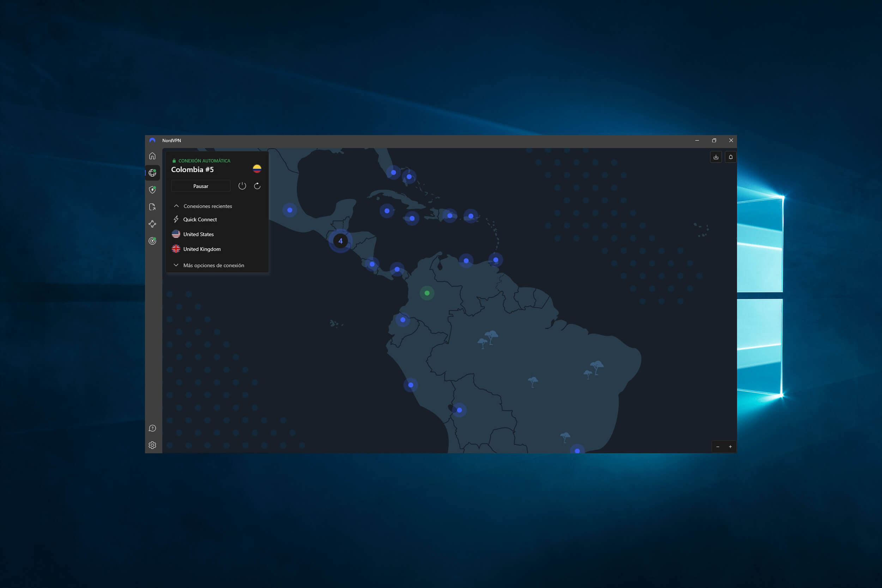Close the NordVPN window

731,140
